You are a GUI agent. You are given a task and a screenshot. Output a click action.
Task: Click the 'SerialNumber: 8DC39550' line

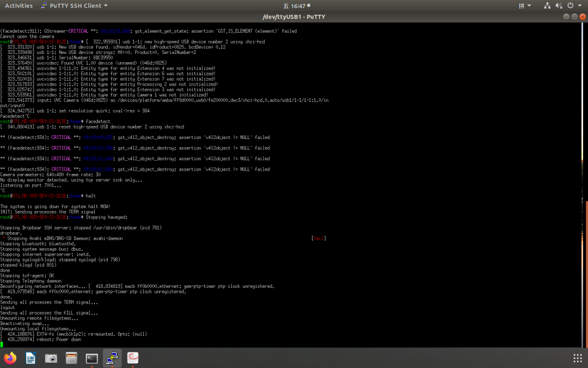(57, 58)
